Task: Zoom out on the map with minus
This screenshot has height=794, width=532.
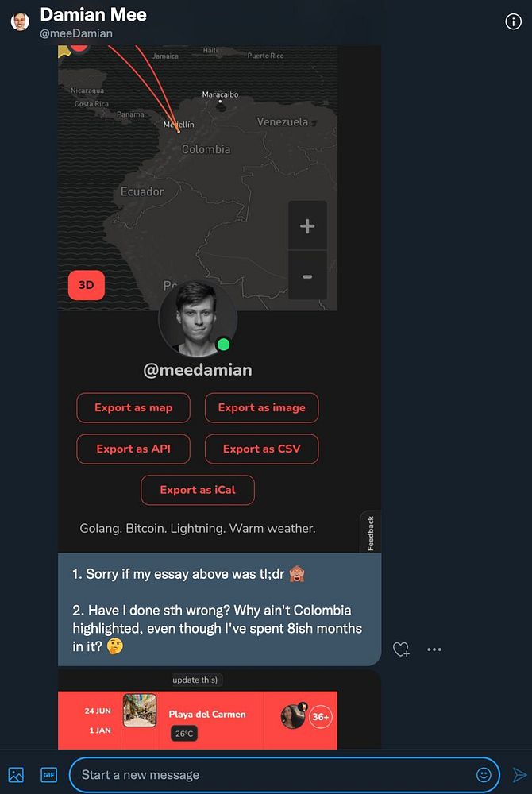Action: click(x=307, y=276)
